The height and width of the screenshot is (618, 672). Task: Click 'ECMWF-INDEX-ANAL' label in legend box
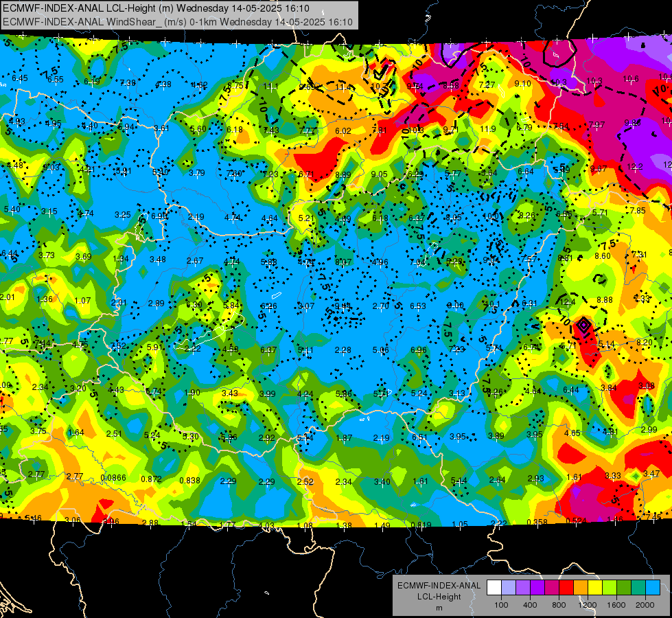[439, 586]
